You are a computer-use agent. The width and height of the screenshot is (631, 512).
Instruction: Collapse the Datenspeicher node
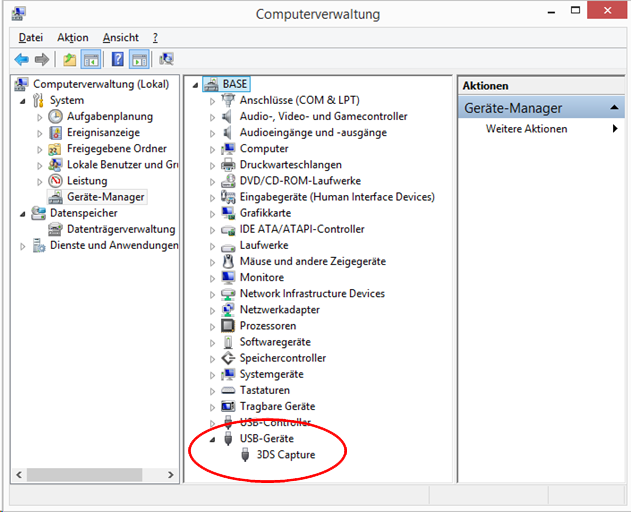23,214
